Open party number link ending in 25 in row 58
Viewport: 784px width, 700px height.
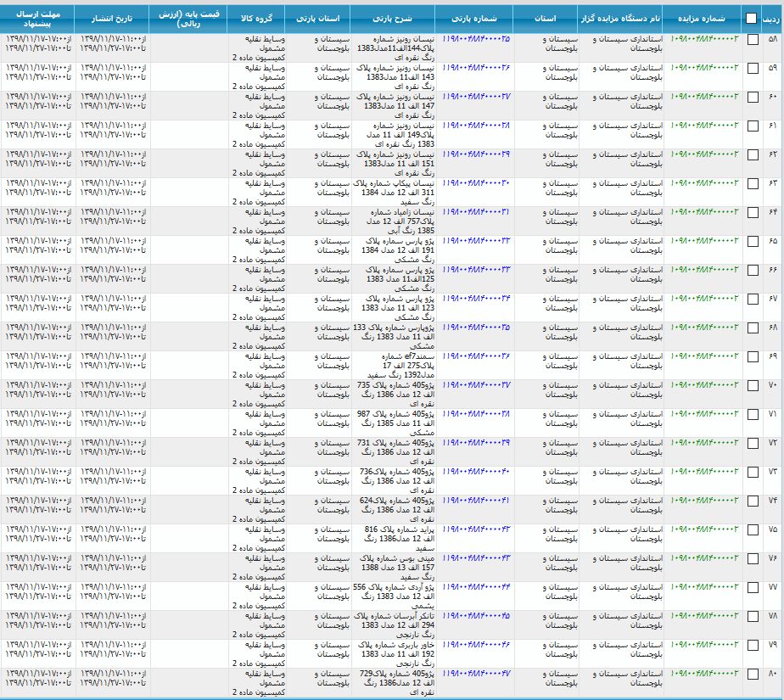click(x=476, y=39)
